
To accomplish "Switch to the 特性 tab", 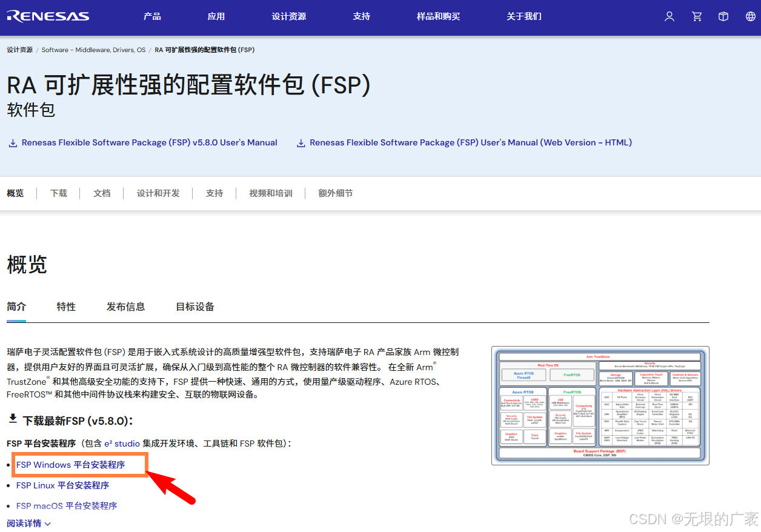I will point(66,307).
